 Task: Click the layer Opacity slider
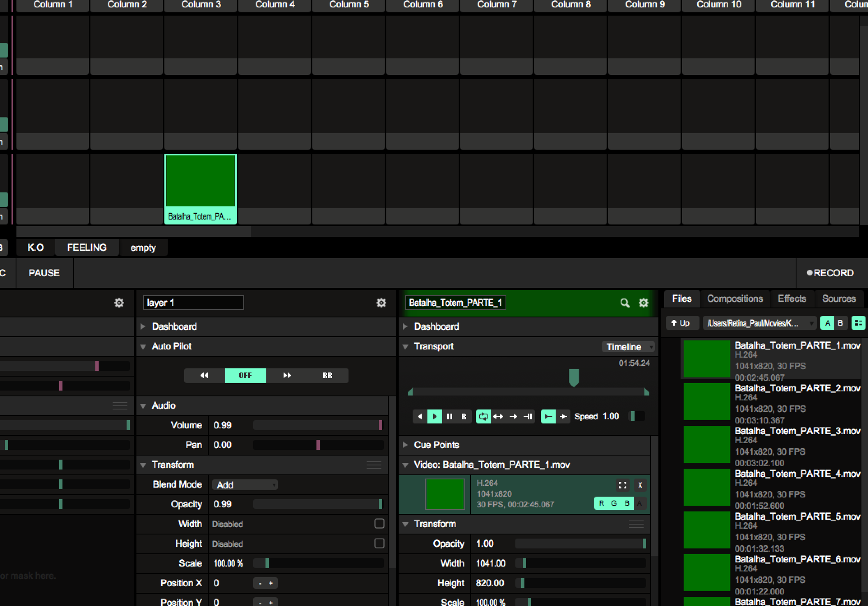318,504
